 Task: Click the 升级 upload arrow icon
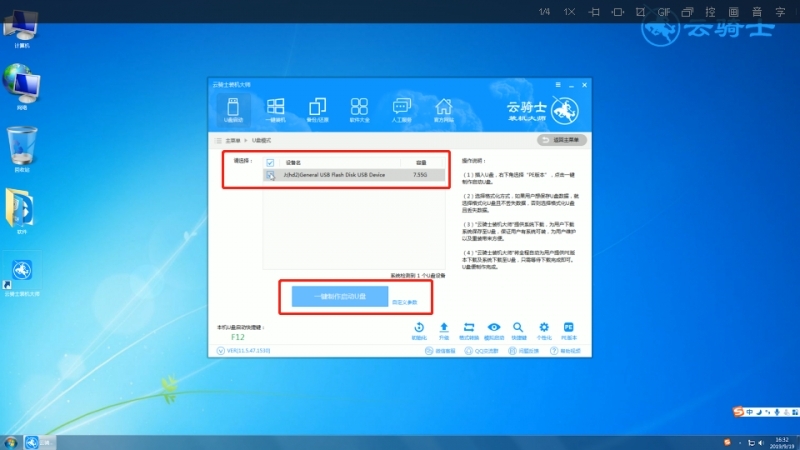pos(444,331)
